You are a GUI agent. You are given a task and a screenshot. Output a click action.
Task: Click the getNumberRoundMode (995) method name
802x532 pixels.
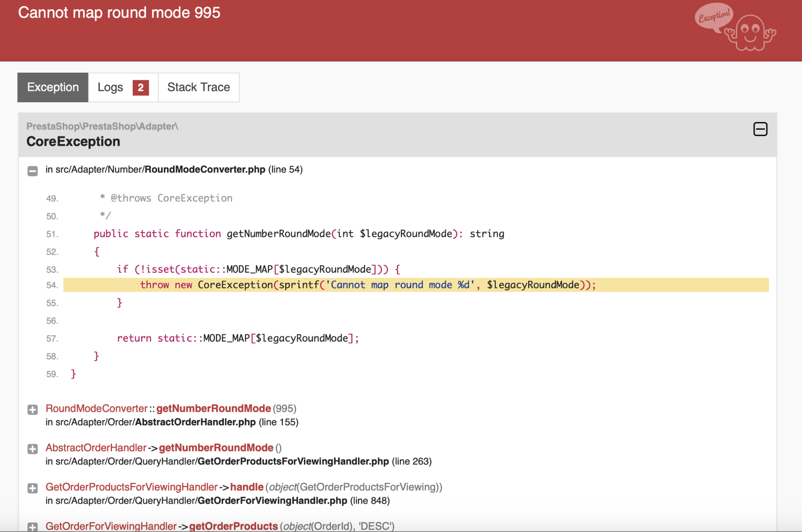point(213,408)
